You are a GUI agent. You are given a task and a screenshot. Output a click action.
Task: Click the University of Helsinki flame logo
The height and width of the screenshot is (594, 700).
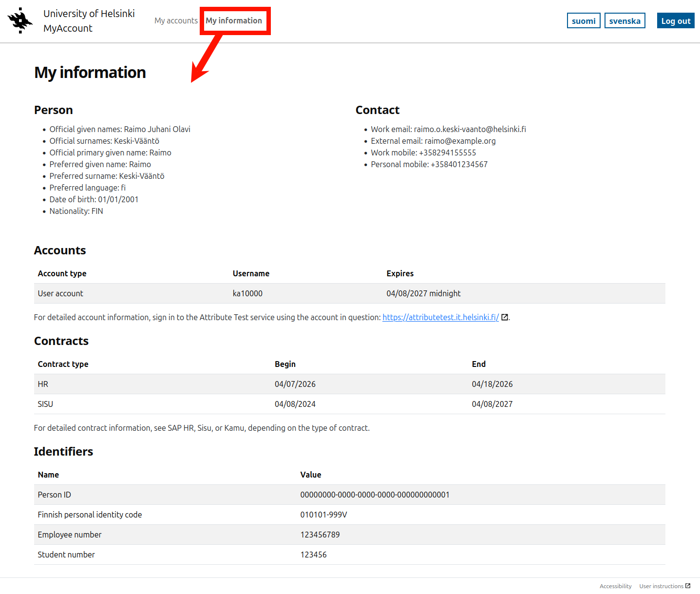[x=20, y=20]
